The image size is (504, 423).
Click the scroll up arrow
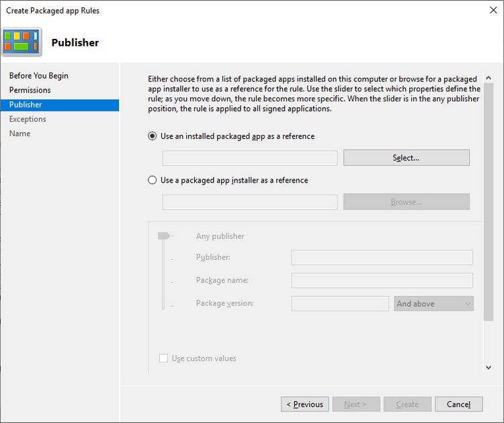click(489, 78)
